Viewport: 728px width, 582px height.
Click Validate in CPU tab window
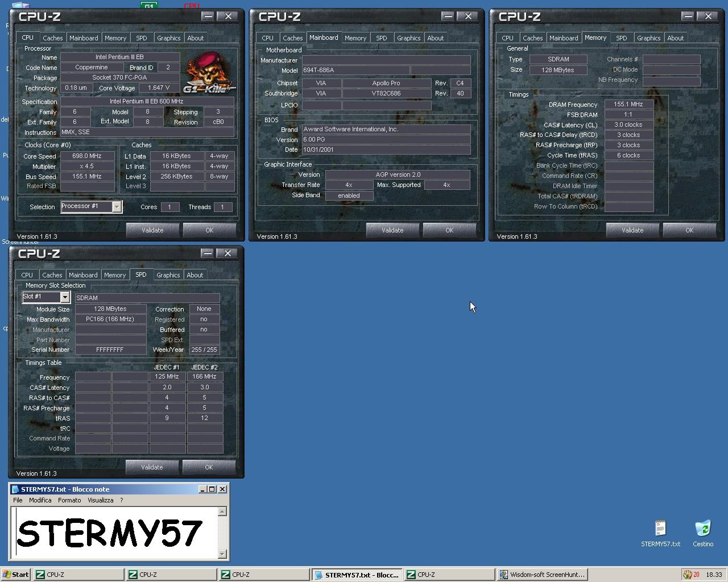point(152,230)
